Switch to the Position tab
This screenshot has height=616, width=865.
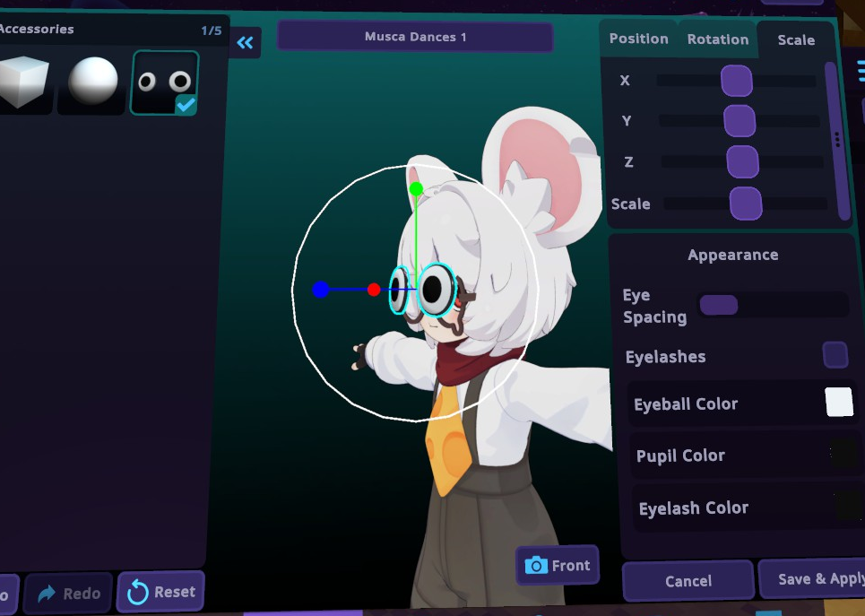[638, 39]
